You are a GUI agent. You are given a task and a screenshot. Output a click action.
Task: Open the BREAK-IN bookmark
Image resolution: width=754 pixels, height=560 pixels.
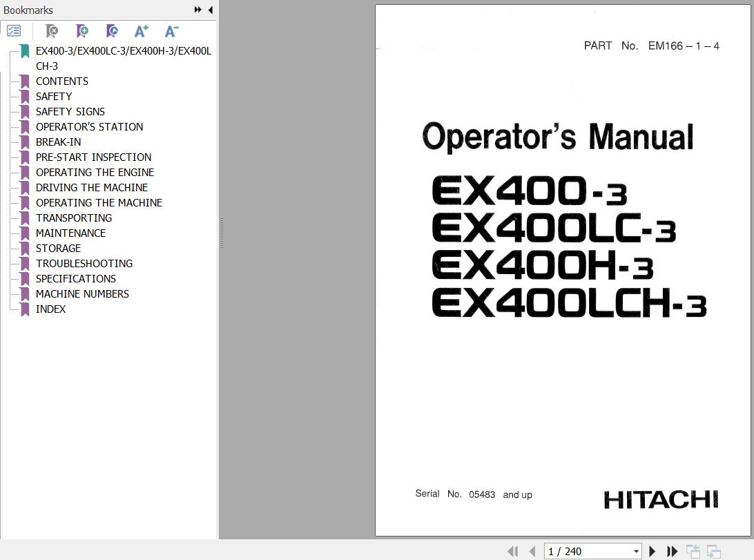click(58, 142)
